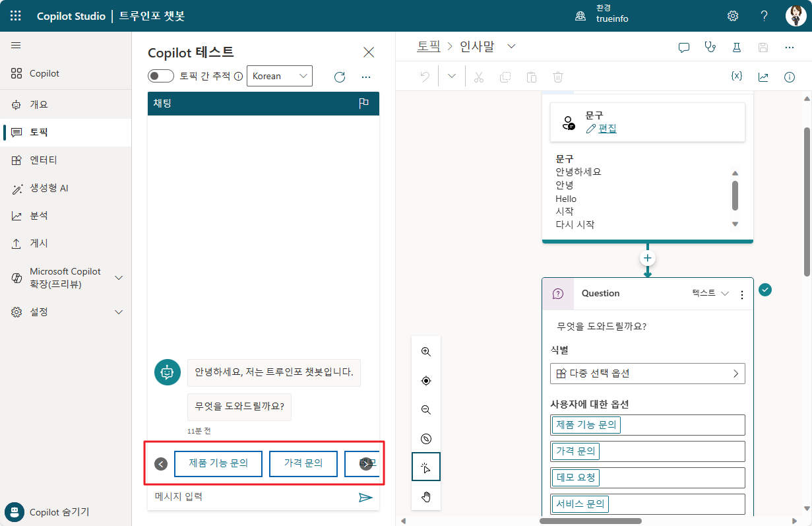812x526 pixels.
Task: Select the 가격 문의 option field
Action: pos(648,451)
